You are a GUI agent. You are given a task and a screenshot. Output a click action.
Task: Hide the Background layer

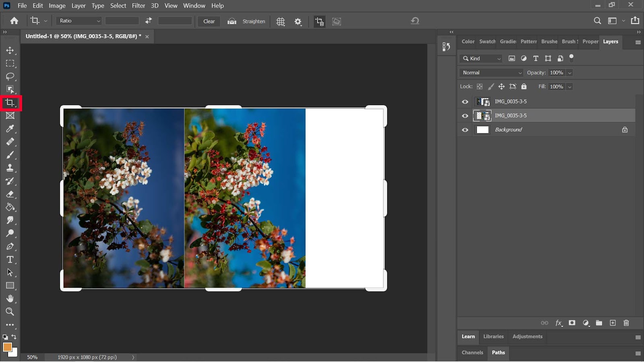click(465, 130)
